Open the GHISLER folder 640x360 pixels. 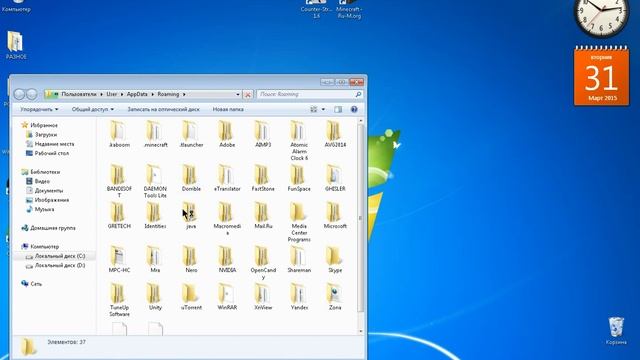coord(335,178)
